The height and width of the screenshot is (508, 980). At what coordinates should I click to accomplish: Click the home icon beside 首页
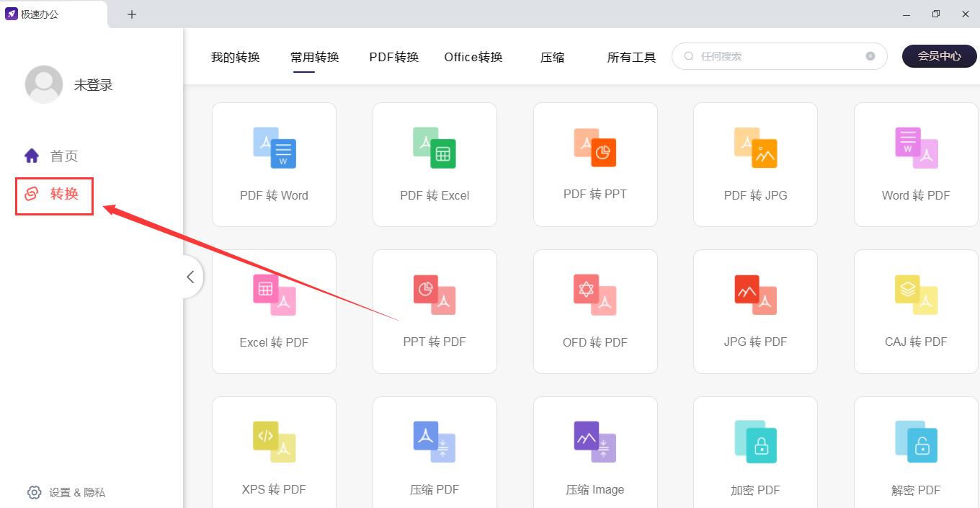coord(32,156)
